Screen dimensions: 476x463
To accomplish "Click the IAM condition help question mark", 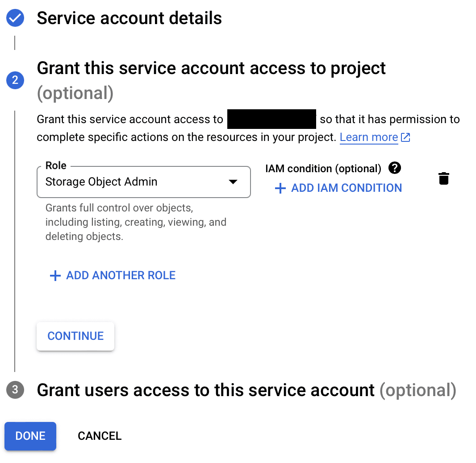I will (x=395, y=168).
